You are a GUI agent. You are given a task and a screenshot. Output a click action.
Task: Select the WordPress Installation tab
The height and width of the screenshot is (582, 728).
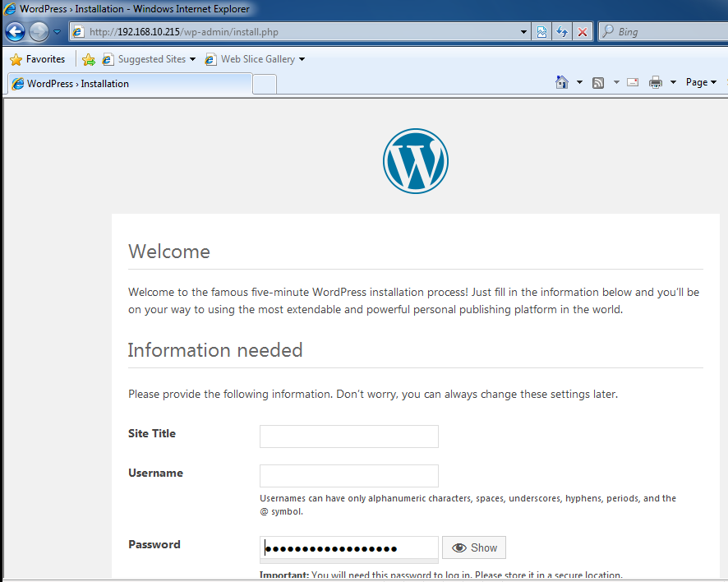pyautogui.click(x=130, y=84)
